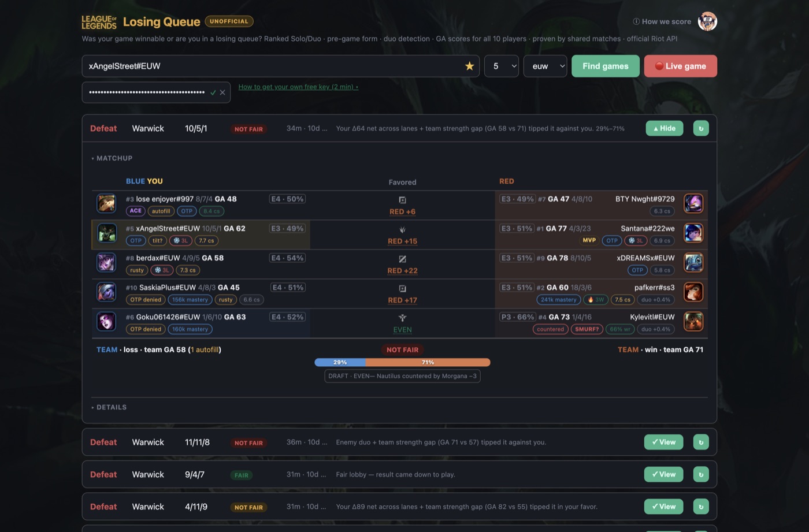The width and height of the screenshot is (809, 532).
Task: Click xDREAMSx#EUW champion portrait
Action: tap(693, 262)
